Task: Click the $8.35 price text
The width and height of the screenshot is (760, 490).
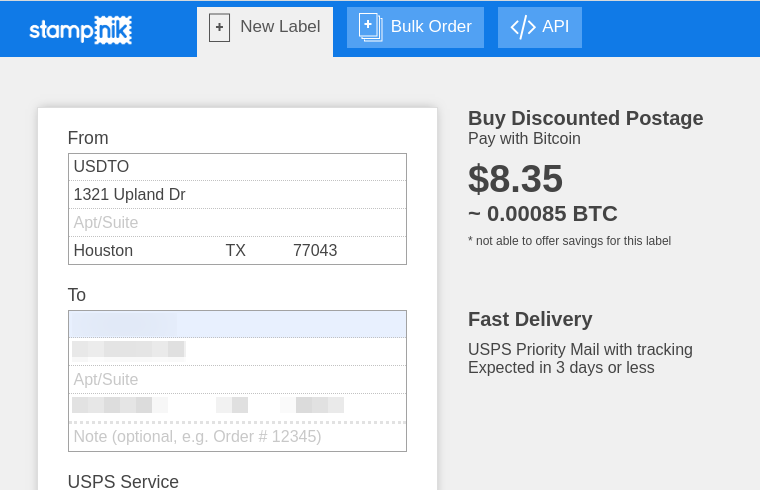Action: (515, 179)
